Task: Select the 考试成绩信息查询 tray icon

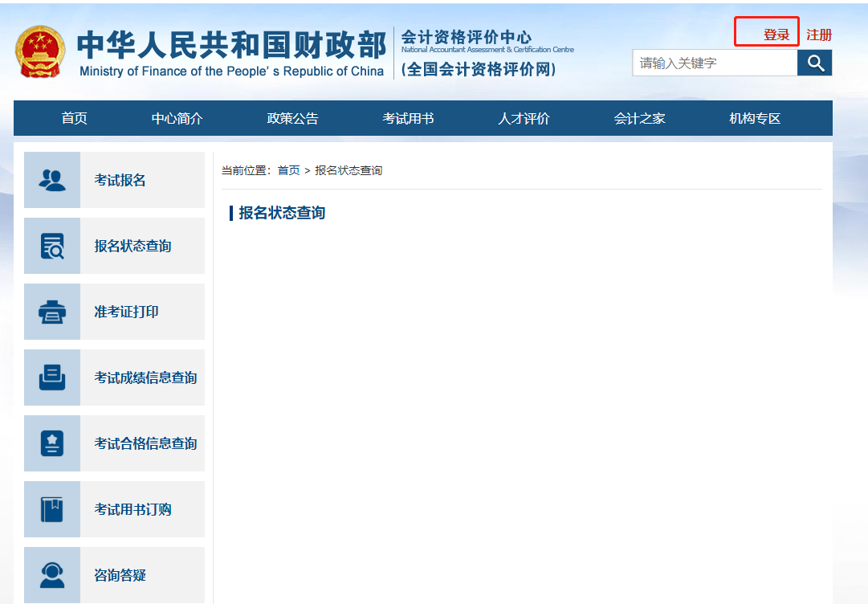Action: [x=52, y=377]
